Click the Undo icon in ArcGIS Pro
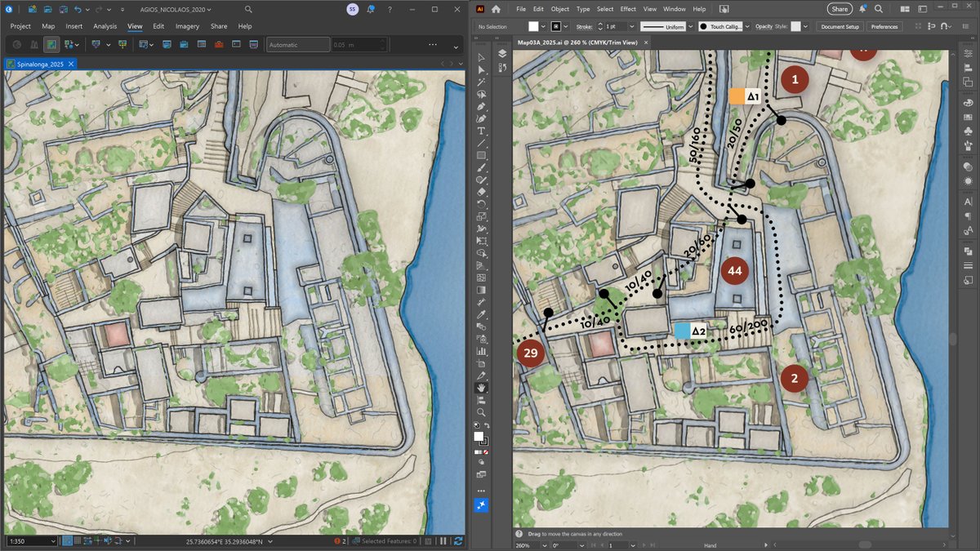The width and height of the screenshot is (980, 551). pyautogui.click(x=78, y=8)
